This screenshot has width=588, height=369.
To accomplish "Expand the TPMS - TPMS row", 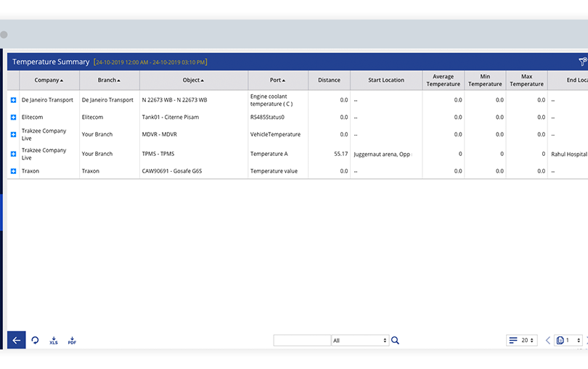I will (x=13, y=154).
